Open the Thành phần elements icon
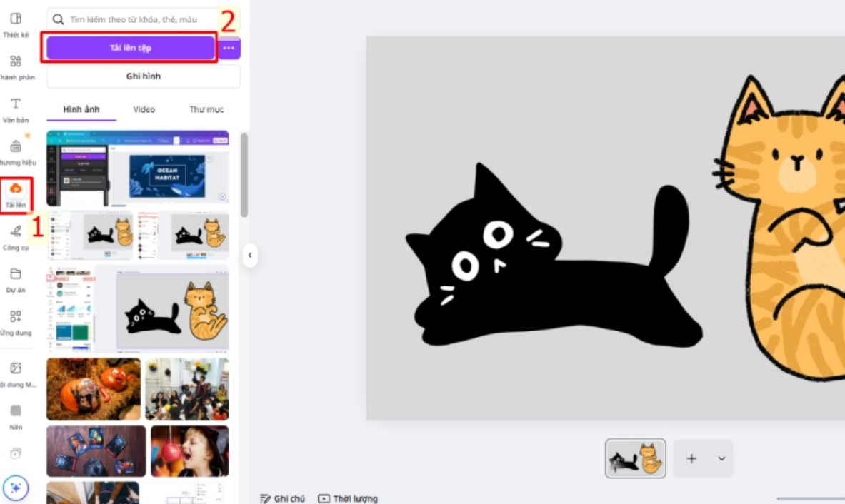The width and height of the screenshot is (845, 504). [15, 62]
